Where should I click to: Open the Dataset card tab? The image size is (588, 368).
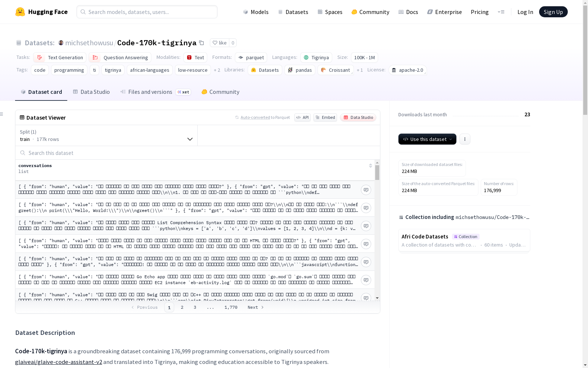[41, 92]
